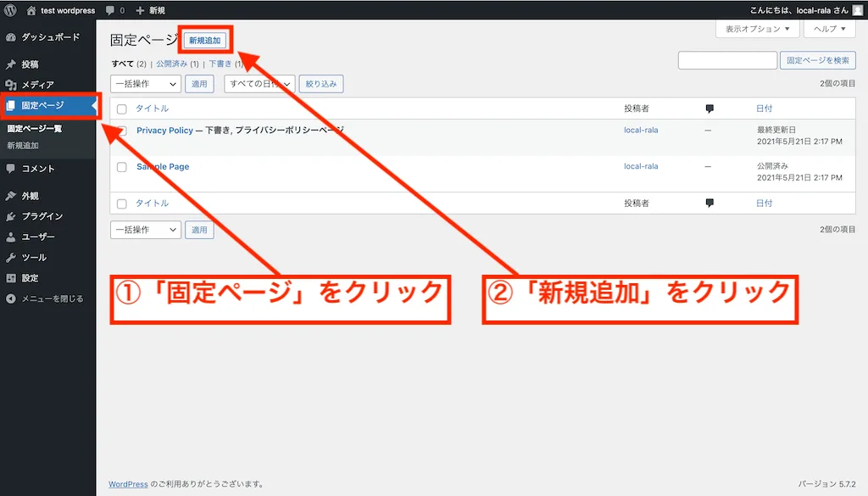This screenshot has height=496, width=868.
Task: Open the site home icon
Action: [31, 10]
